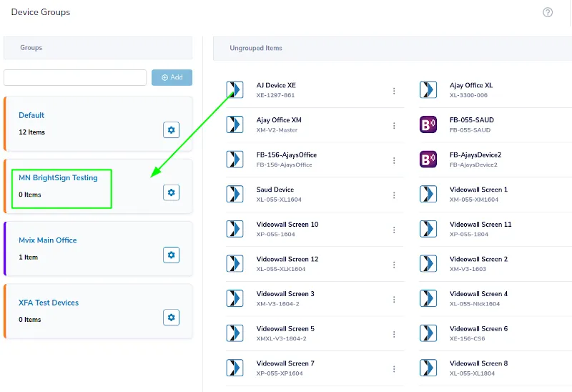Click the 12 Items count under Default
The height and width of the screenshot is (392, 572).
coord(31,132)
